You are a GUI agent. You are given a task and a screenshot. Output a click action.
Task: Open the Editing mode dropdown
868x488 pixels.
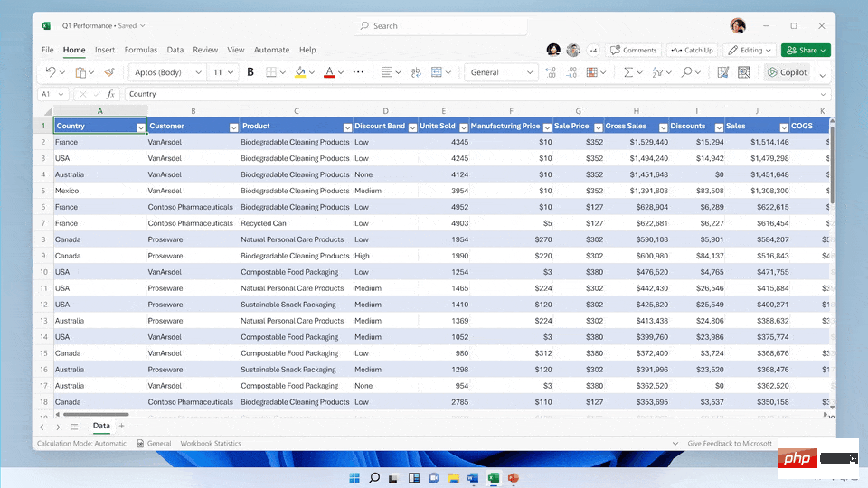point(749,50)
